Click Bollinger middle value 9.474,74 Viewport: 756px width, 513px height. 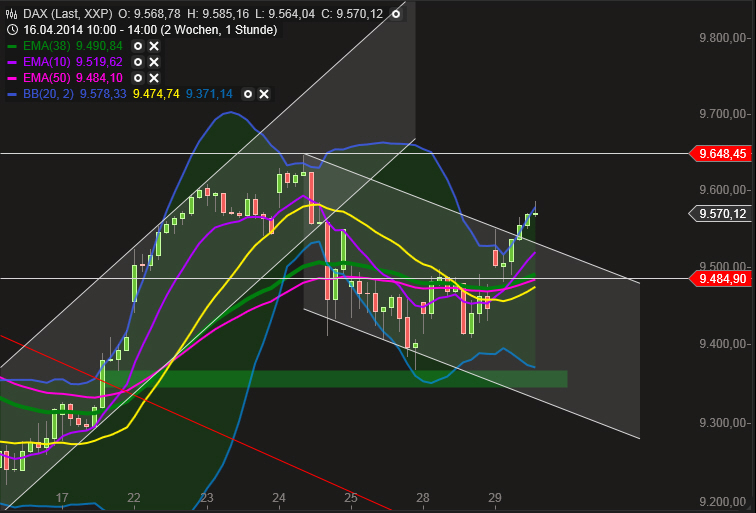(x=156, y=94)
